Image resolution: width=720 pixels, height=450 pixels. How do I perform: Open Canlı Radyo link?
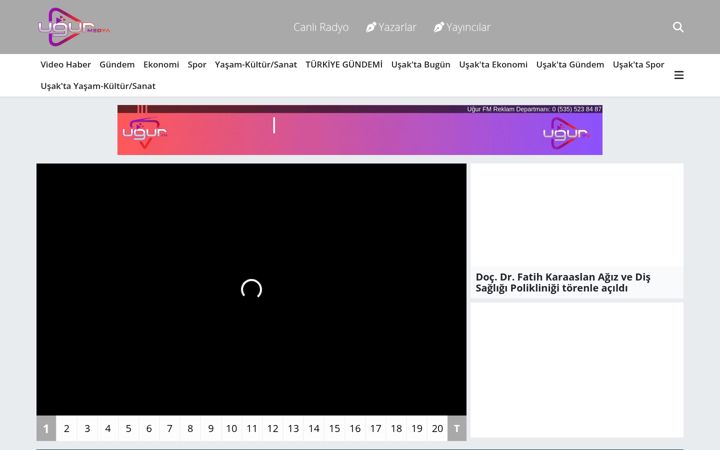(x=321, y=27)
